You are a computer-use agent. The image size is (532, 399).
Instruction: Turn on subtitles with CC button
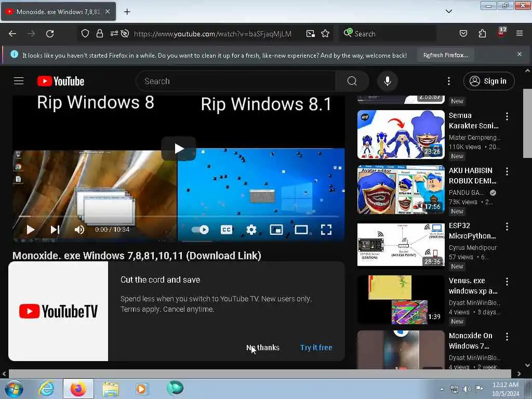tap(227, 230)
